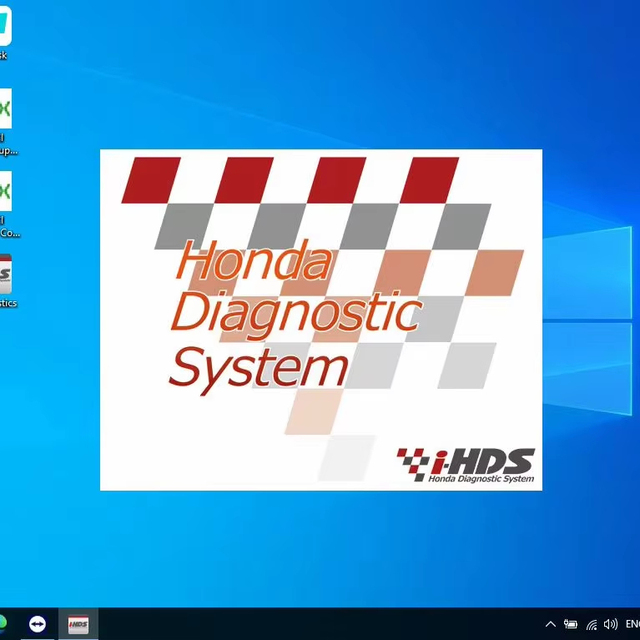This screenshot has height=640, width=640.
Task: Open the ENG input language switcher
Action: pos(632,624)
